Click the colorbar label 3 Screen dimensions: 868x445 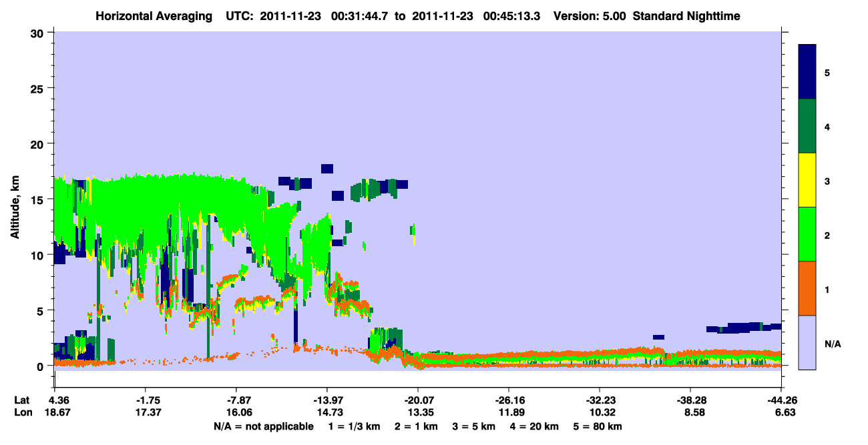(x=827, y=181)
